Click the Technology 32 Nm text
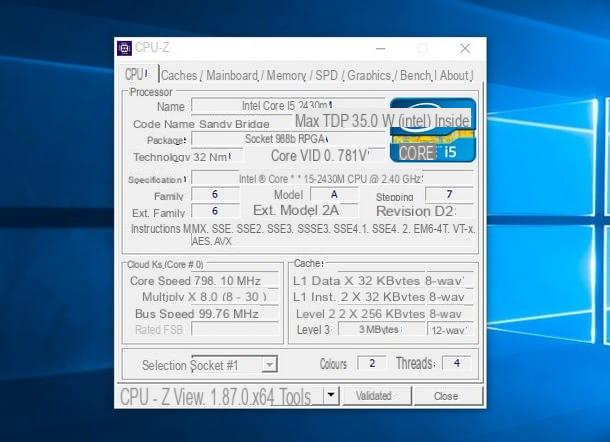This screenshot has height=442, width=610. tap(181, 157)
